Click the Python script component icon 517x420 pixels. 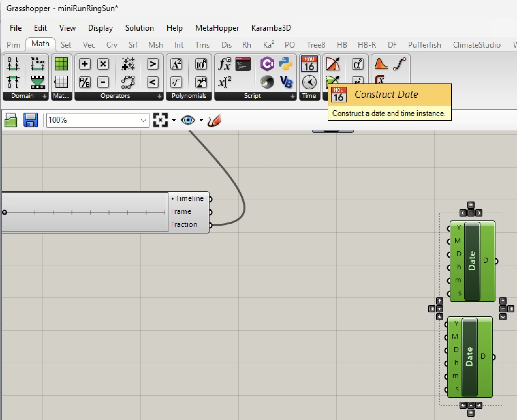click(x=286, y=64)
